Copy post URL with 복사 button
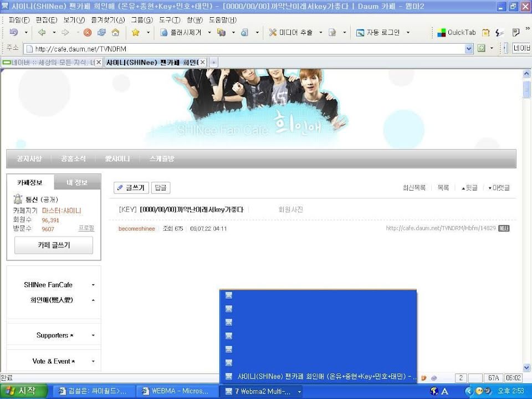The height and width of the screenshot is (399, 532). pyautogui.click(x=504, y=229)
